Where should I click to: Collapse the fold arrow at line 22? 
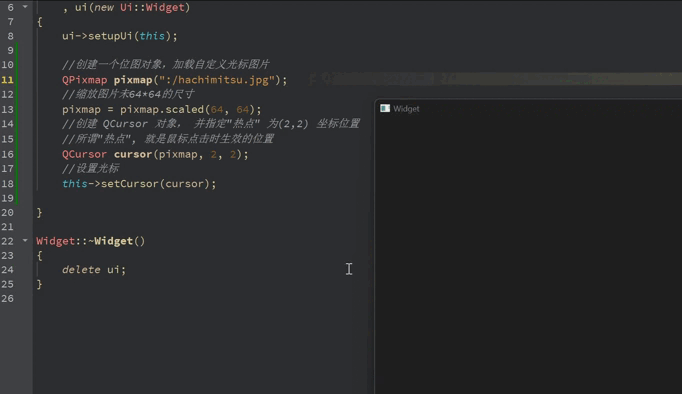click(x=25, y=240)
